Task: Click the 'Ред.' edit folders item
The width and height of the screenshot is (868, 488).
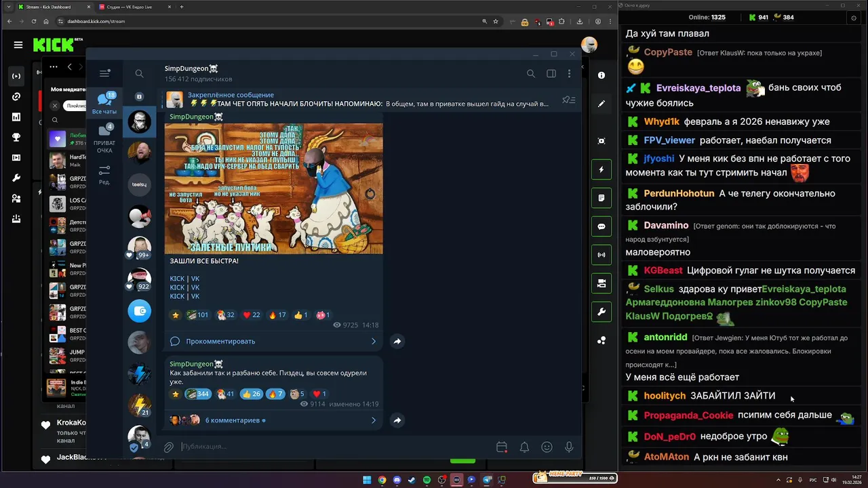Action: 104,175
